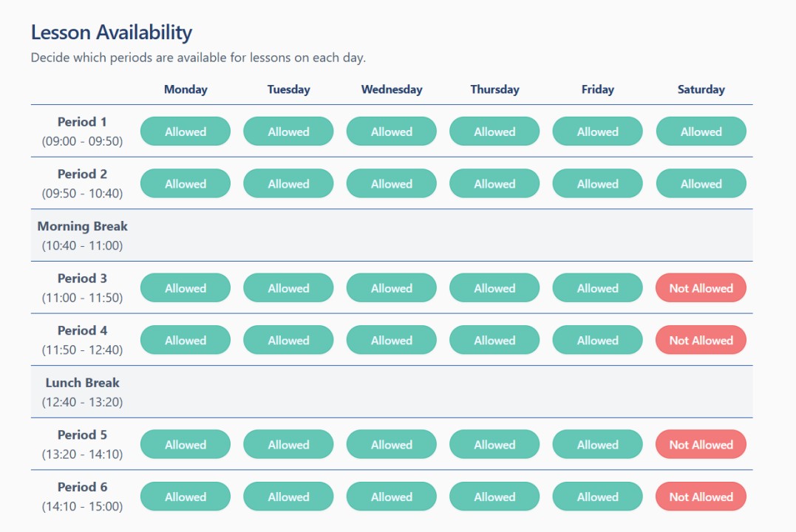Toggle Wednesday Period 5 to Not Allowed
Viewport: 796px width, 532px height.
[391, 444]
